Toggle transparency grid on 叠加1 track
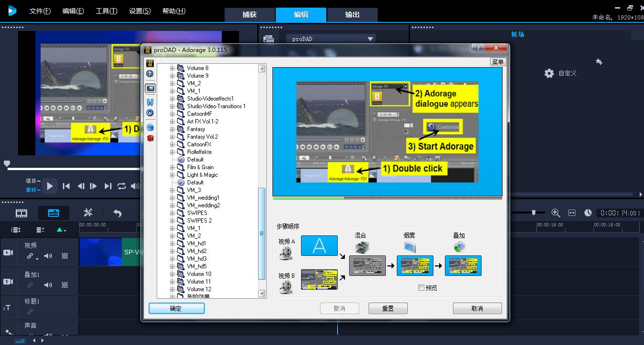Viewport: 644px width, 345px height. tap(65, 285)
